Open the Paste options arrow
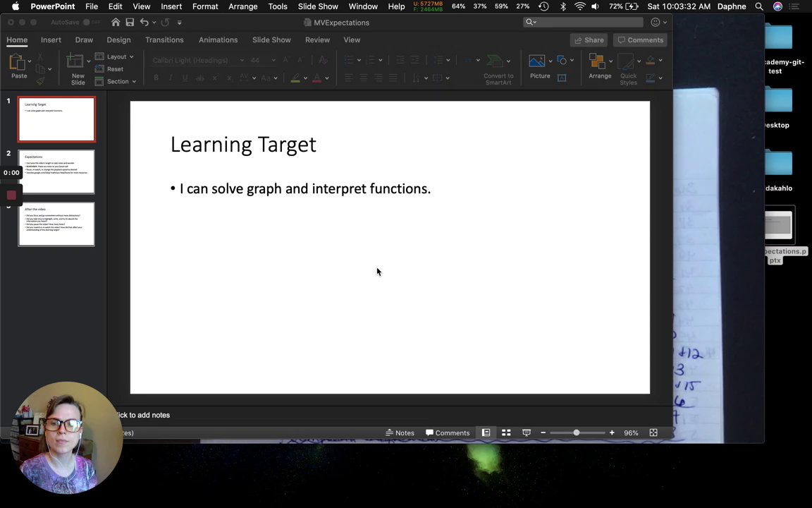 pos(30,61)
